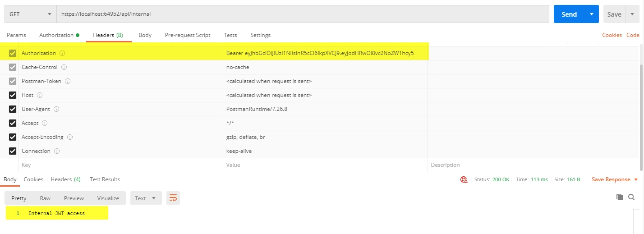The image size is (644, 234).
Task: Click the info icon next to Accept-Encoding
Action: pos(70,137)
